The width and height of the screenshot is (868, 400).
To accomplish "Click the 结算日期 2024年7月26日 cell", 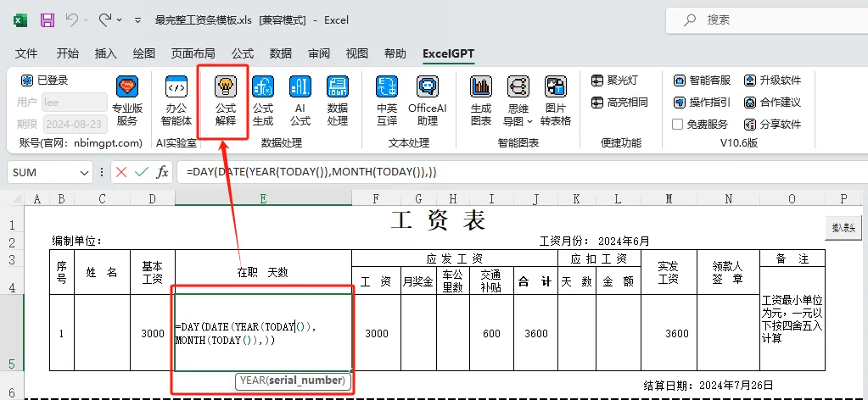I will pos(708,385).
